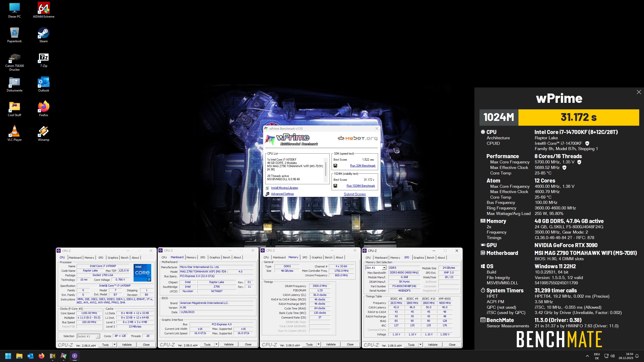The width and height of the screenshot is (644, 362).
Task: Switch to CPU-Z in the taskbar
Action: (x=75, y=356)
